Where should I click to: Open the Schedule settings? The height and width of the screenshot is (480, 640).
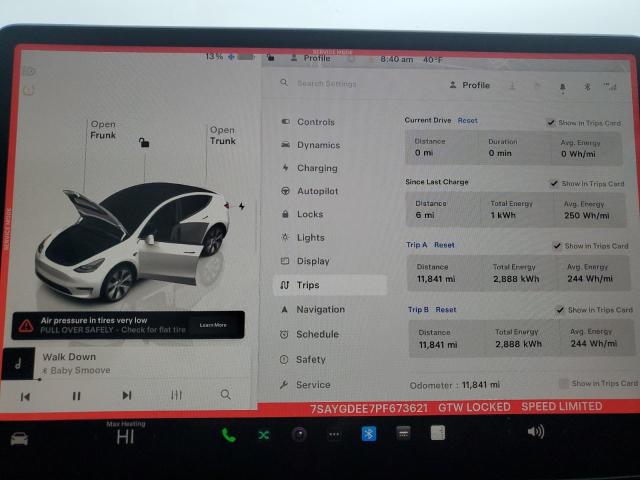tap(317, 334)
